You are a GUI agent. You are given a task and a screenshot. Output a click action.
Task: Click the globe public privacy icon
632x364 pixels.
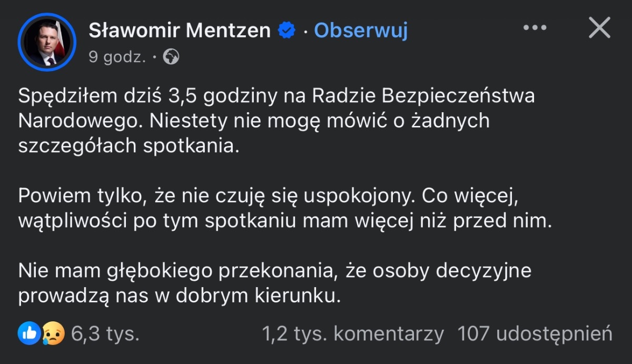[x=171, y=57]
